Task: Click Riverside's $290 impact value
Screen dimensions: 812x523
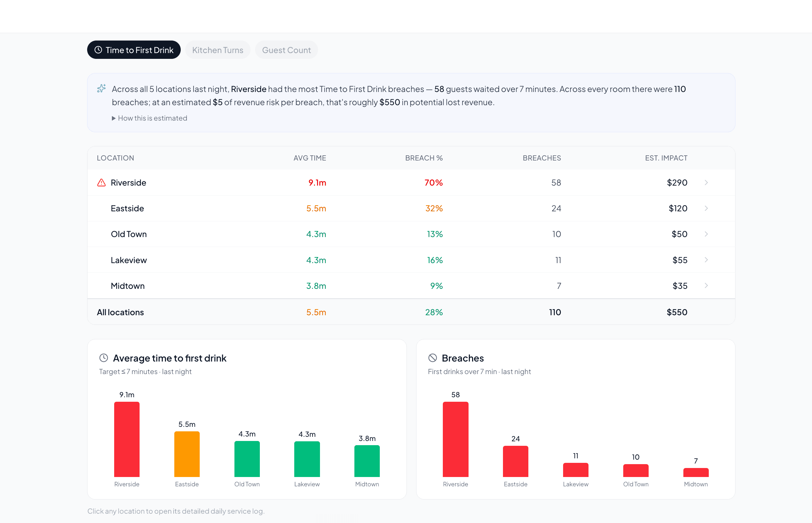Action: 677,183
